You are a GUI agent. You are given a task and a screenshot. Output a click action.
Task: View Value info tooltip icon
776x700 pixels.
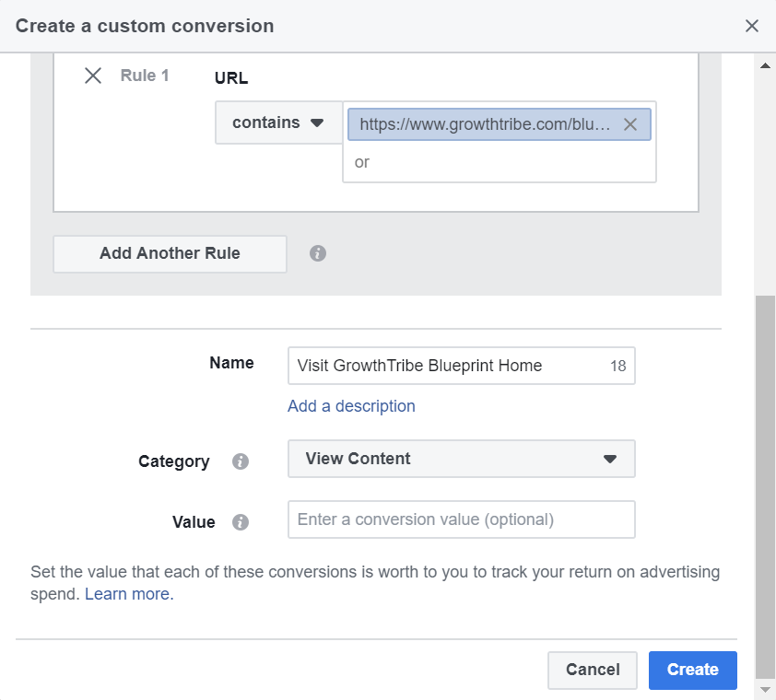241,522
